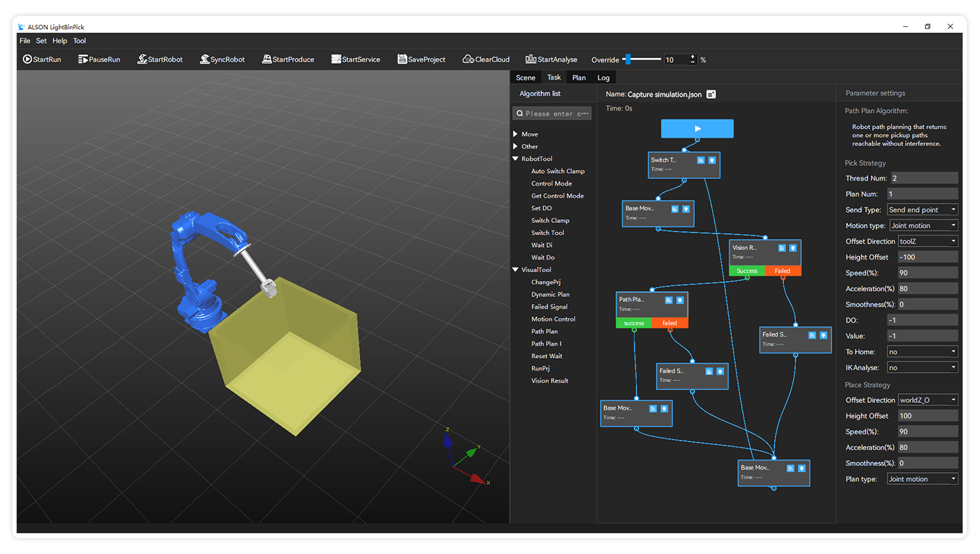The width and height of the screenshot is (980, 554).
Task: Click the StartRun button
Action: [x=42, y=59]
